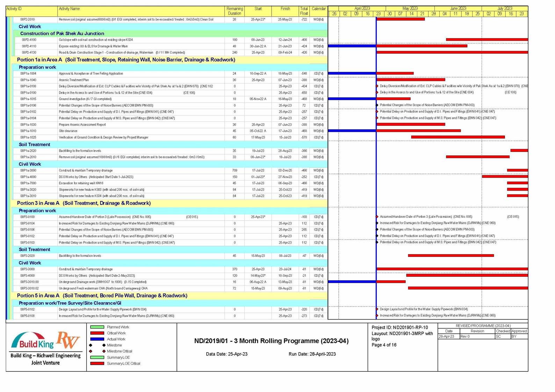Click the SummaryLOE green legend swatch
This screenshot has height=392, width=555.
(97, 357)
